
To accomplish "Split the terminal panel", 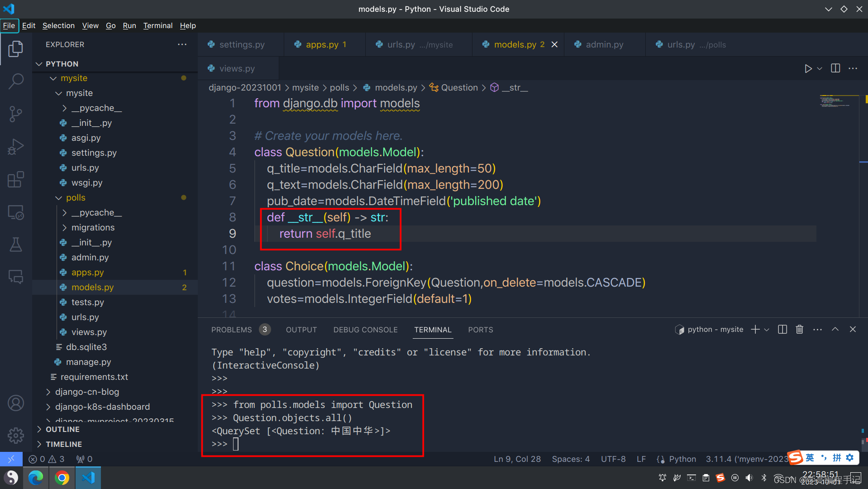I will 782,330.
